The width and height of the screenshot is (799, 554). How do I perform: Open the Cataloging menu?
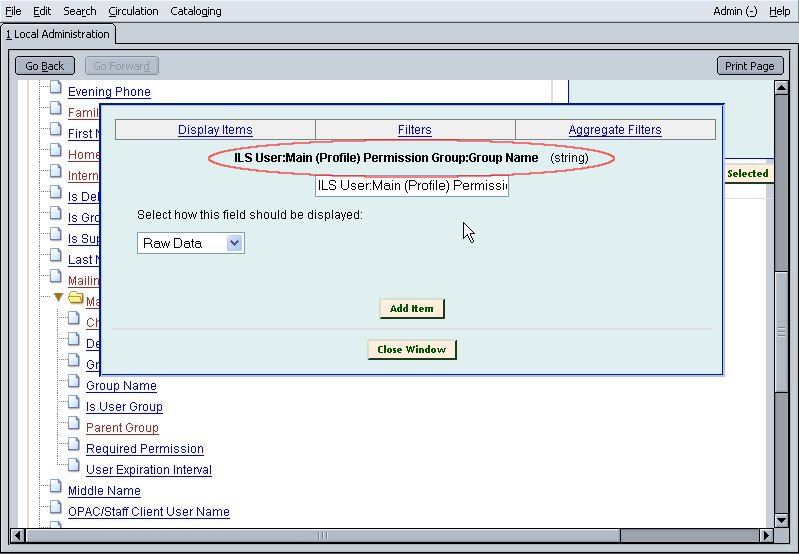[196, 11]
